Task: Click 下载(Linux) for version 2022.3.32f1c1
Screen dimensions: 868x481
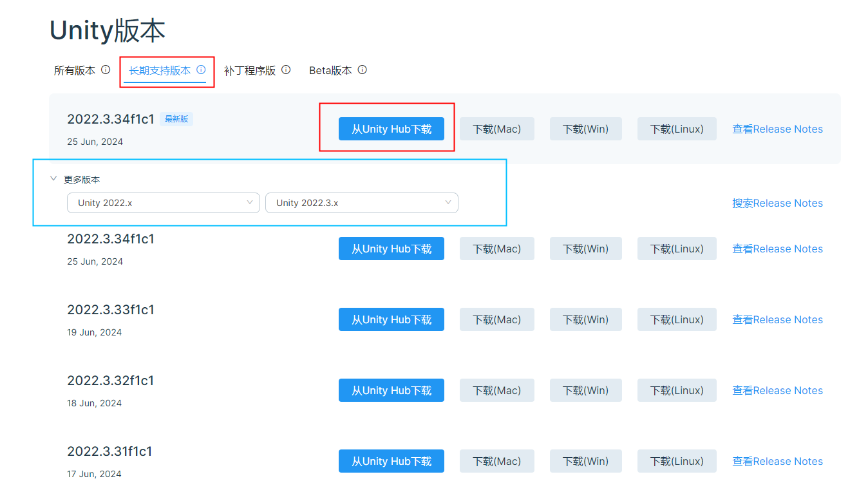Action: [x=677, y=390]
